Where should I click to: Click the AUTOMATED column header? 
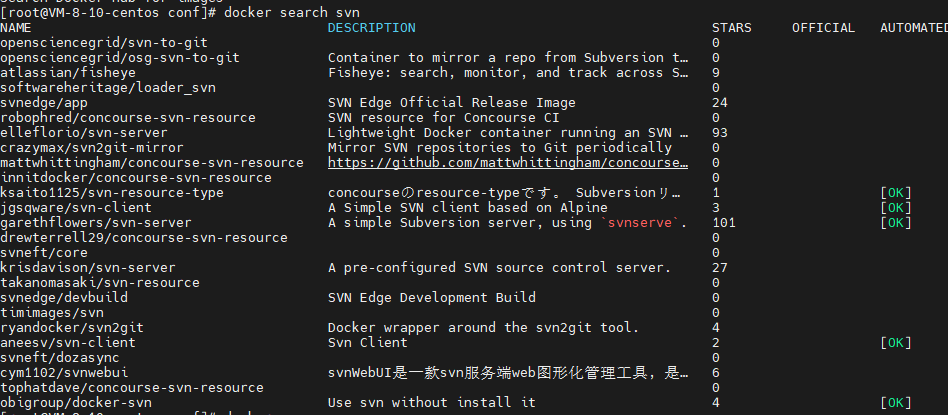pyautogui.click(x=913, y=28)
